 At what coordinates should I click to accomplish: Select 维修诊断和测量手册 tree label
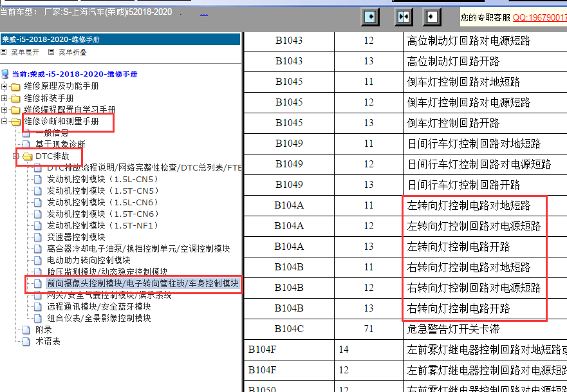[x=61, y=121]
